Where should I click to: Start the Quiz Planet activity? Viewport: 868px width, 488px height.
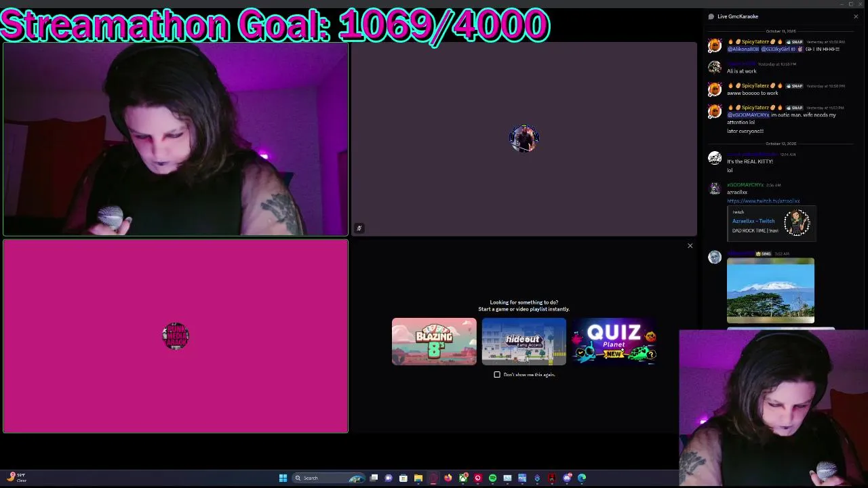614,342
